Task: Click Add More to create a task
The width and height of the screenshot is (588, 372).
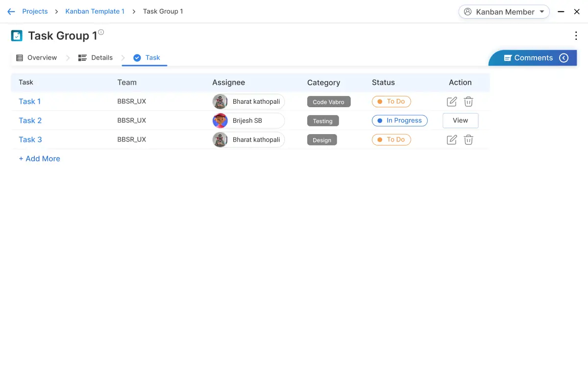Action: pos(39,159)
